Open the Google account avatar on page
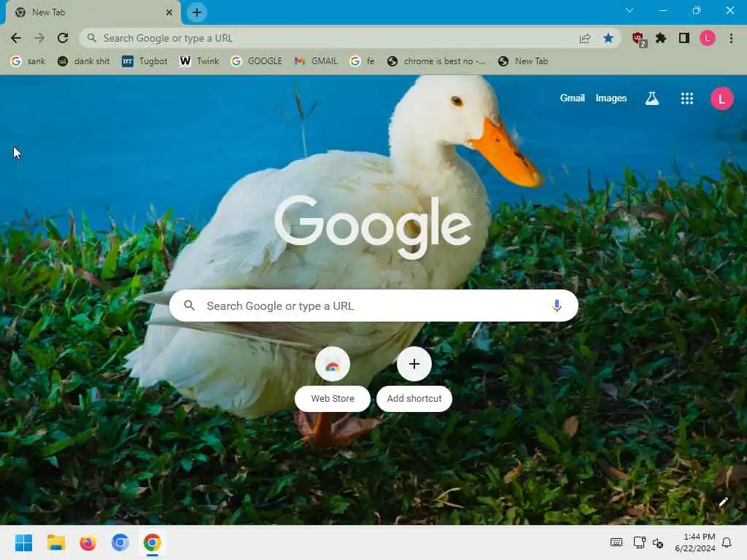The width and height of the screenshot is (747, 560). 721,98
